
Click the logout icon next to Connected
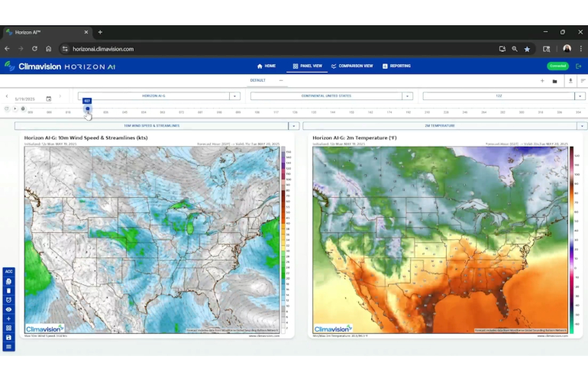pyautogui.click(x=578, y=66)
